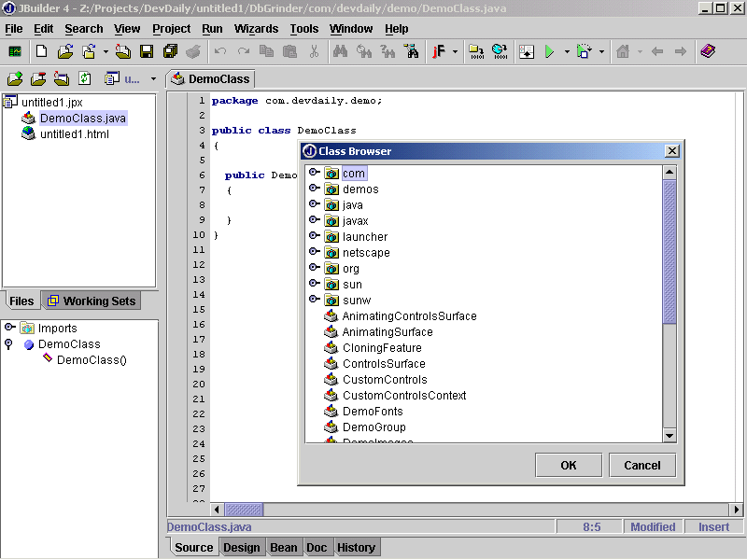Screen dimensions: 747x560
Task: Click the Cut scissors icon
Action: tap(314, 51)
